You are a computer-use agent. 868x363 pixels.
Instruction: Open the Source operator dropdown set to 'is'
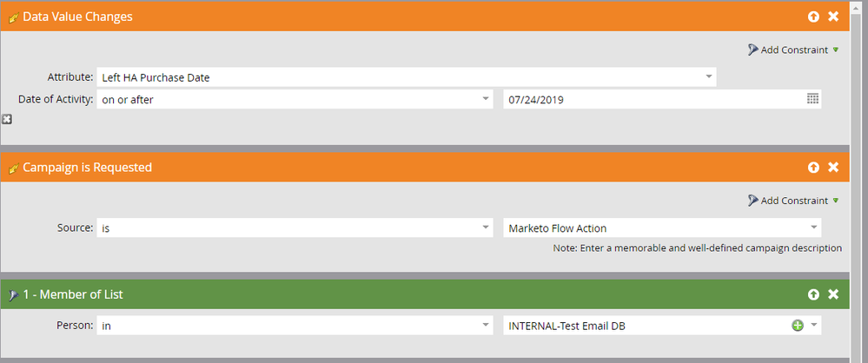pyautogui.click(x=295, y=228)
